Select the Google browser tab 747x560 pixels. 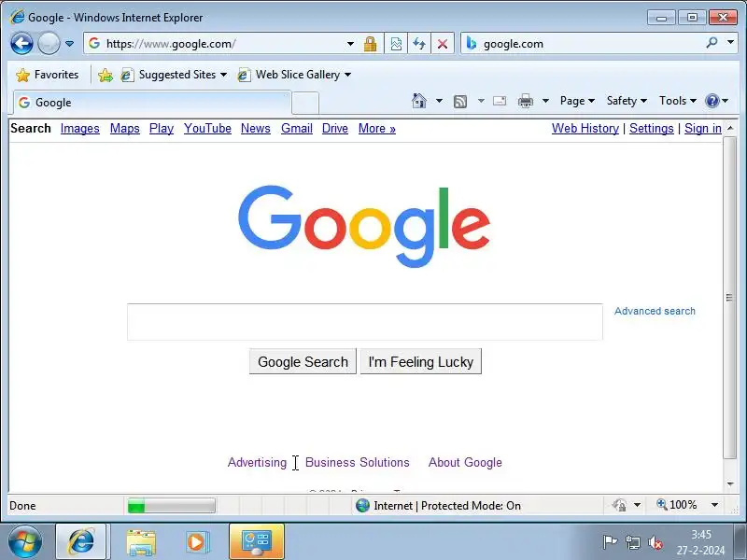tap(151, 103)
